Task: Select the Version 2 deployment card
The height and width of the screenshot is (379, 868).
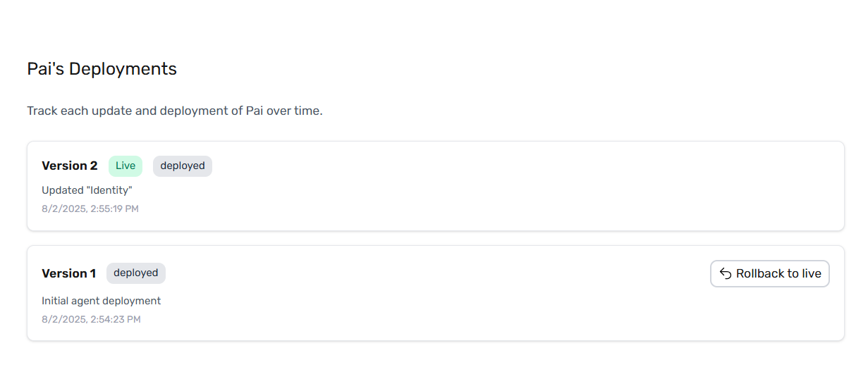Action: click(x=436, y=186)
